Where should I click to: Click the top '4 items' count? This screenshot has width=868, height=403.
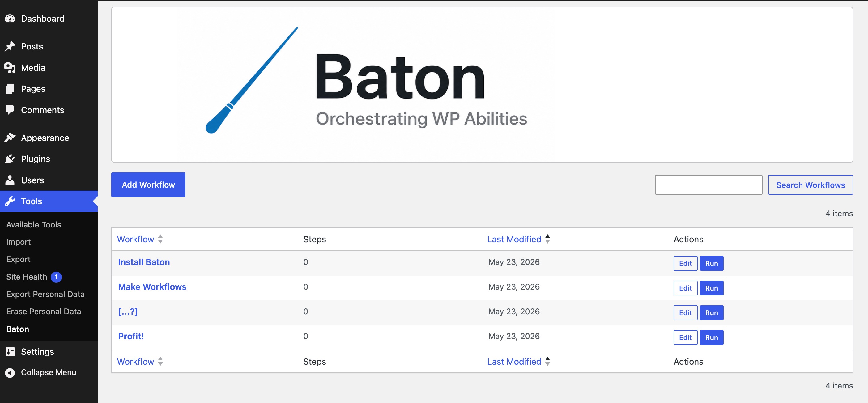(x=839, y=213)
